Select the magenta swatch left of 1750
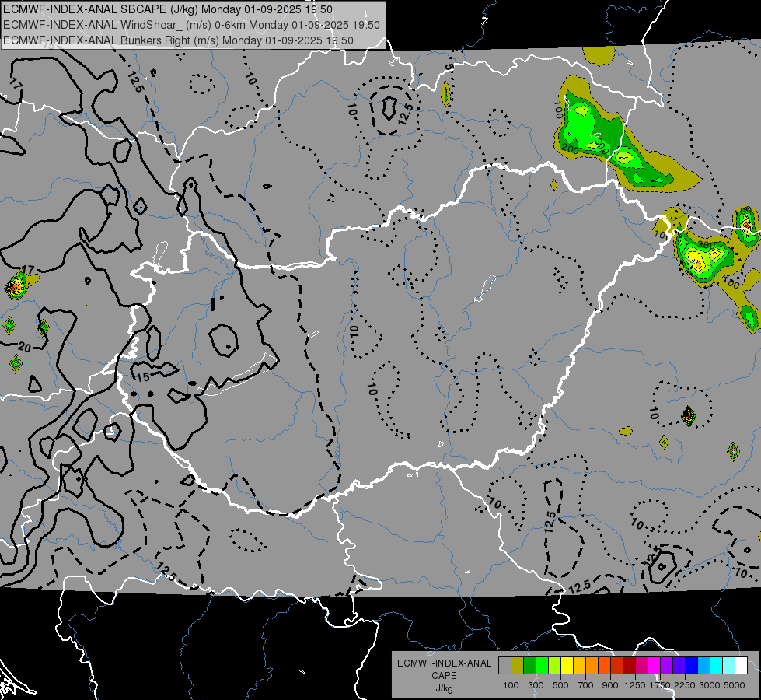Screen dimensions: 761x700 655,665
